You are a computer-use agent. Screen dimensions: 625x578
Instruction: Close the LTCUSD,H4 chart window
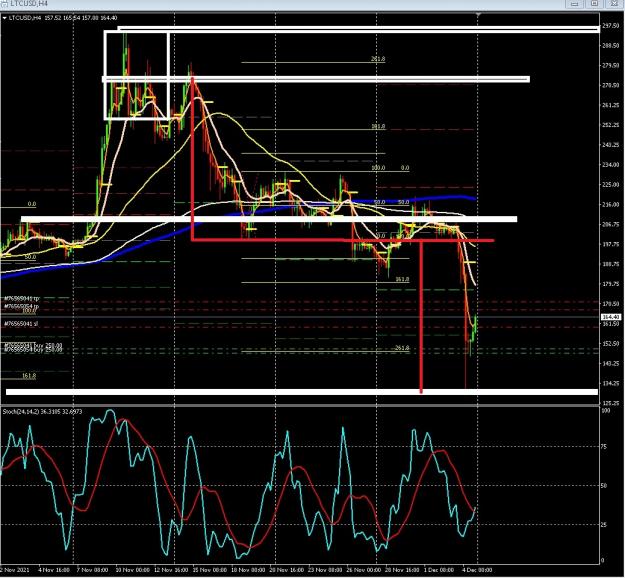tap(614, 4)
